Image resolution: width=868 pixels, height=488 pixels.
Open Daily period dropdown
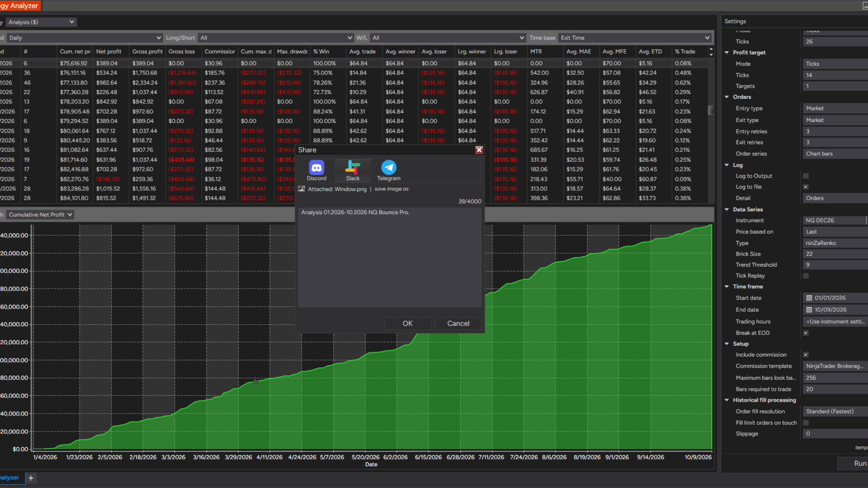point(85,38)
